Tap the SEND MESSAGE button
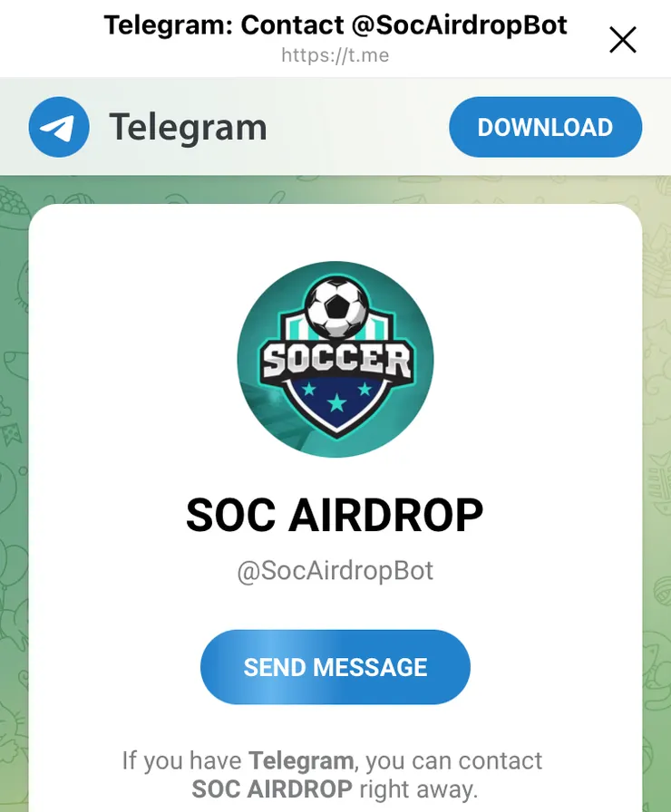 pyautogui.click(x=335, y=667)
